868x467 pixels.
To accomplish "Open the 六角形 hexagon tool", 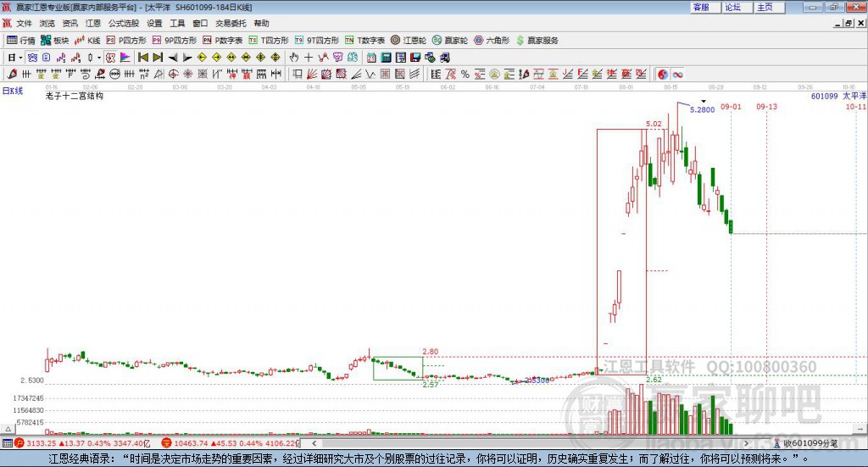I will point(492,41).
